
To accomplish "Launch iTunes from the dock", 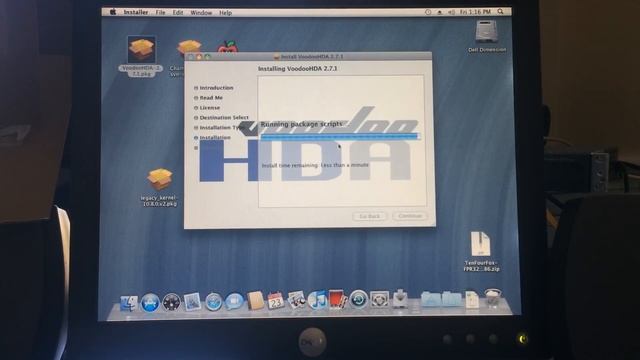I will pos(317,300).
